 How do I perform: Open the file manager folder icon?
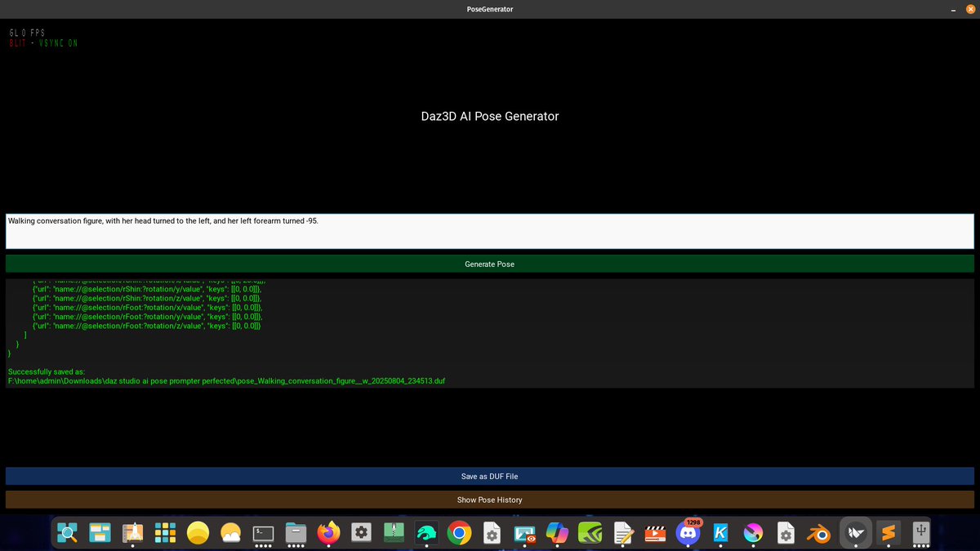pos(296,534)
